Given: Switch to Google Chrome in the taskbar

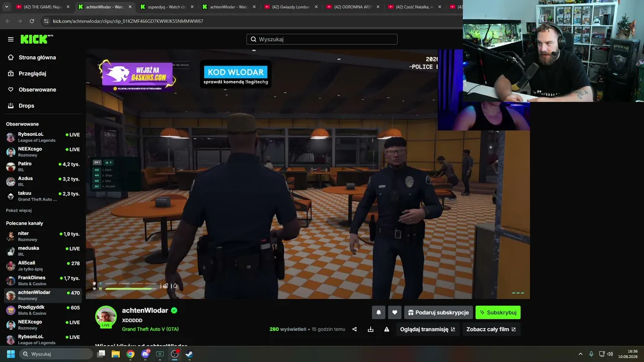Looking at the screenshot, I should pos(130,354).
